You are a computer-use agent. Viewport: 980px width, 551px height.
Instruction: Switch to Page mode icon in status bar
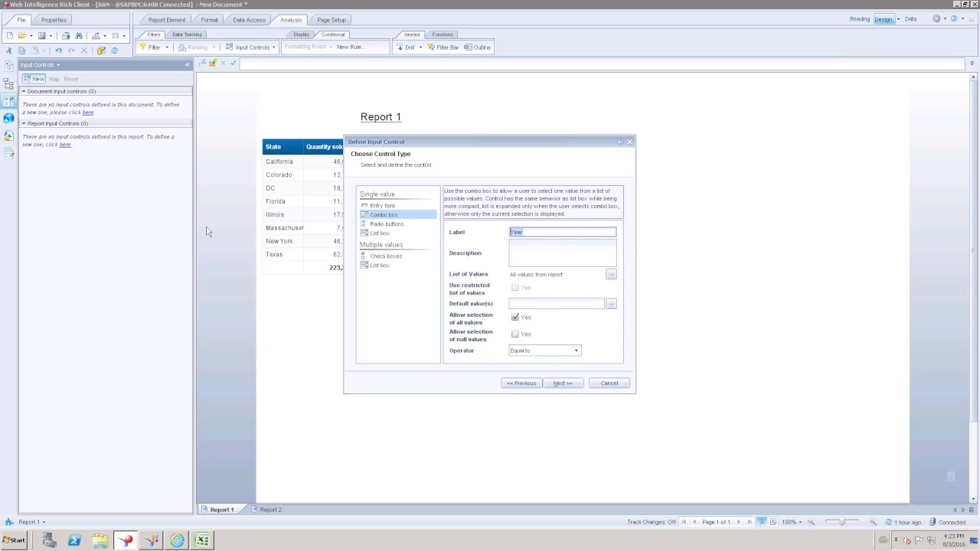pyautogui.click(x=774, y=522)
